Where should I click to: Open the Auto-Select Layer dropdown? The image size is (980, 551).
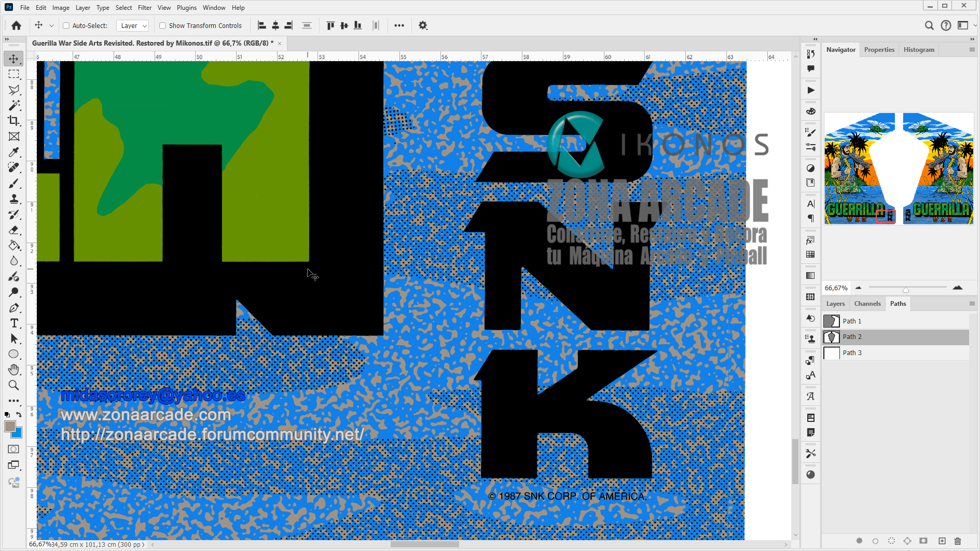point(133,25)
